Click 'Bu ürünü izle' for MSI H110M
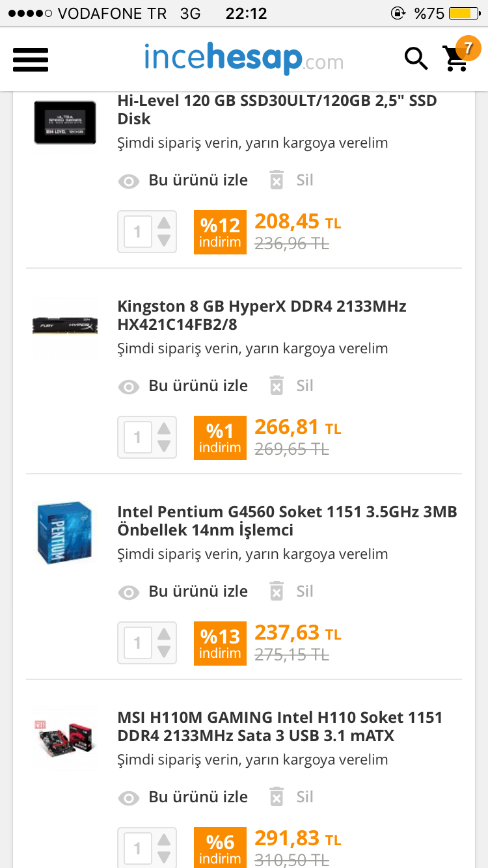The image size is (488, 868). pos(198,797)
